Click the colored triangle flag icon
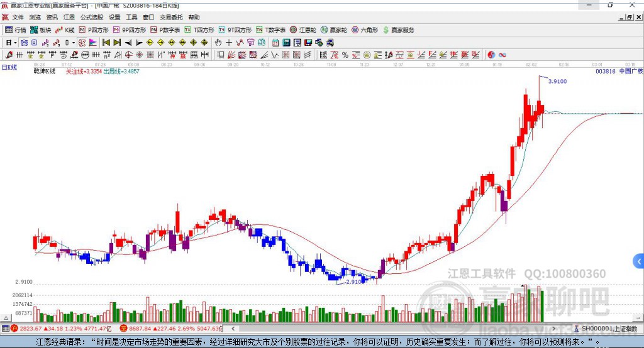644x348 pixels. [93, 43]
